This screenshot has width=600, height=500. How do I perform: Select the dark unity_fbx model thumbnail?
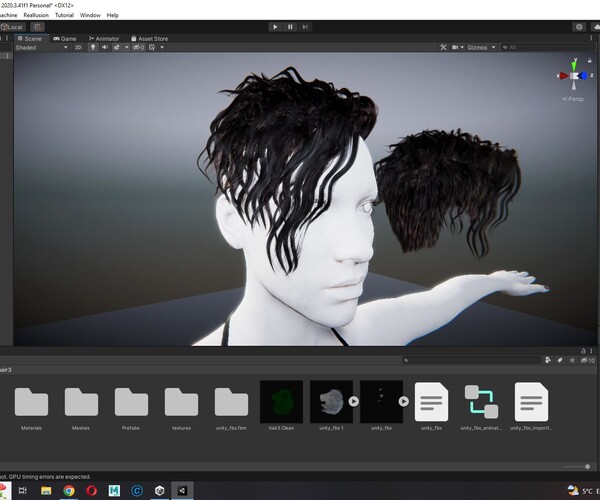pyautogui.click(x=381, y=402)
